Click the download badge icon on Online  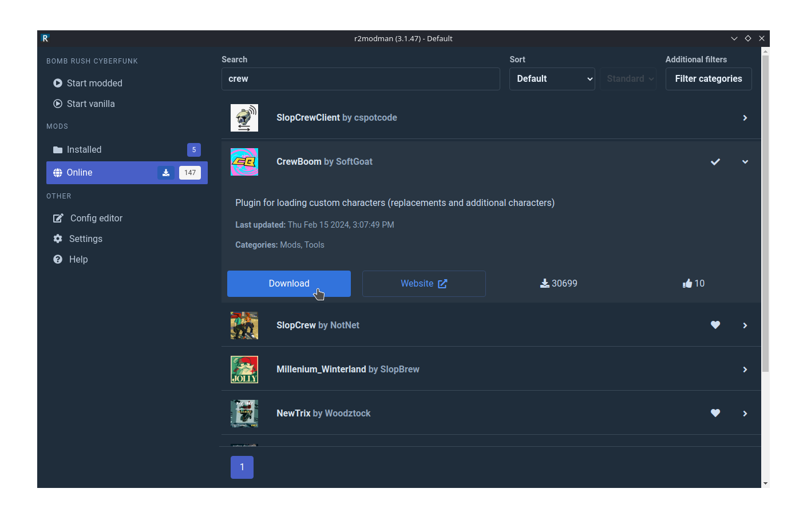166,173
